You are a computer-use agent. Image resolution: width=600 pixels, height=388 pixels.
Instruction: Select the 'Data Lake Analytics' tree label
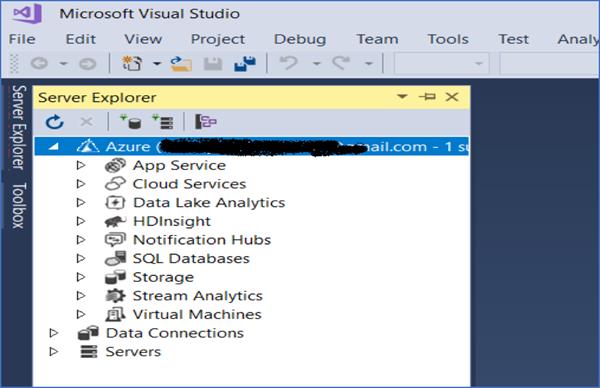point(209,202)
